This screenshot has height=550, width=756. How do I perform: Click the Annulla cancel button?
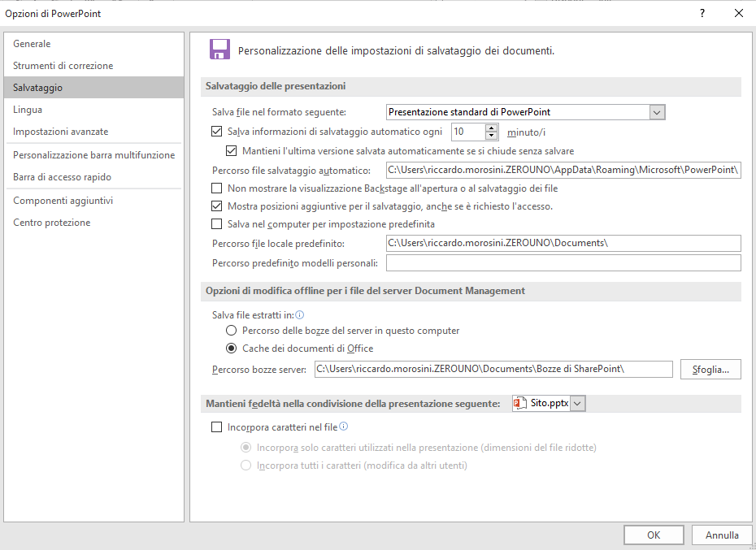(722, 535)
